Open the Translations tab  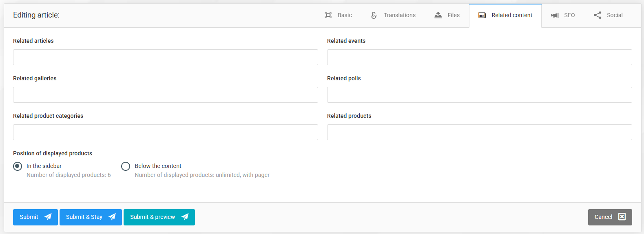click(393, 15)
